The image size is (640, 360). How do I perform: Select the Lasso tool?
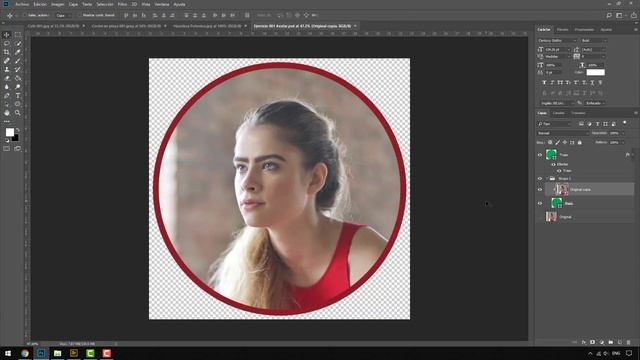pyautogui.click(x=7, y=43)
